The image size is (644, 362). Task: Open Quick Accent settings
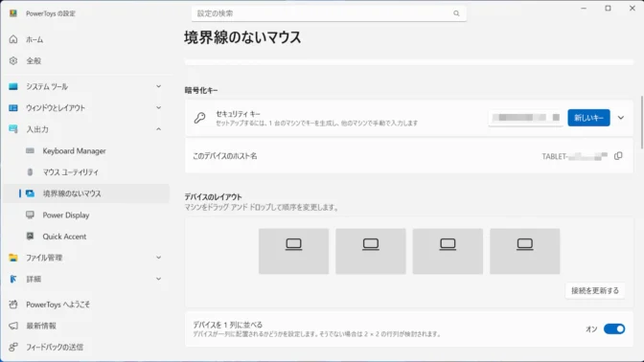pyautogui.click(x=85, y=236)
